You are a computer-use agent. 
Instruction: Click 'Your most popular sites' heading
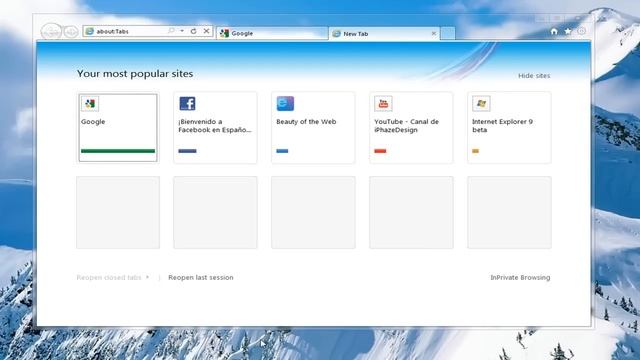pos(135,74)
